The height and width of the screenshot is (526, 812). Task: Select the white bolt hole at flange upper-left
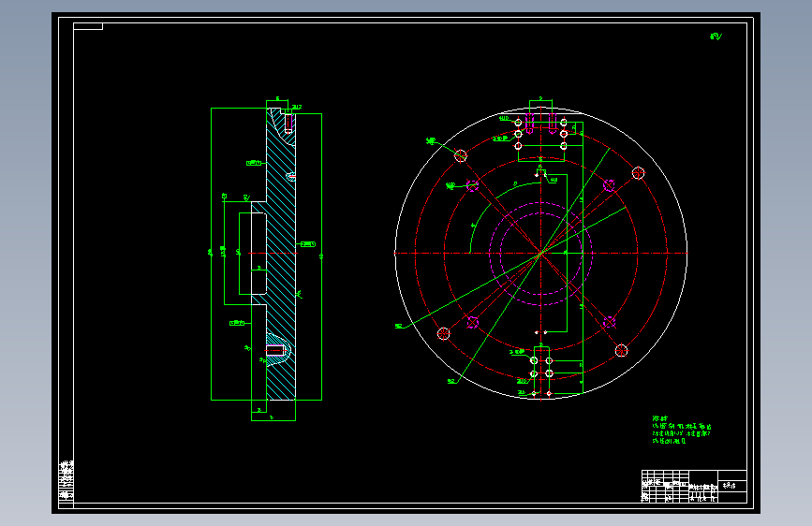pos(461,155)
